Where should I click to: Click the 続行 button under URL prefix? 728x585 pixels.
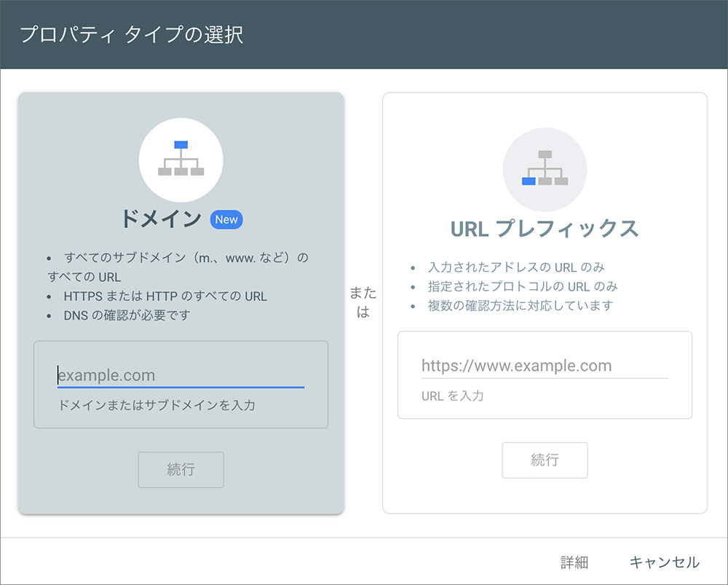pyautogui.click(x=545, y=460)
